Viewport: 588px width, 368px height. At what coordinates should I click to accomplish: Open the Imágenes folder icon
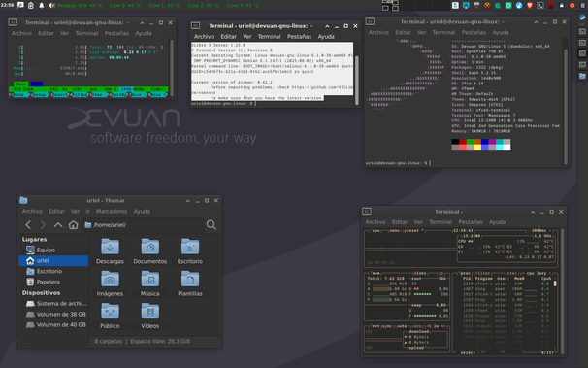click(x=110, y=280)
